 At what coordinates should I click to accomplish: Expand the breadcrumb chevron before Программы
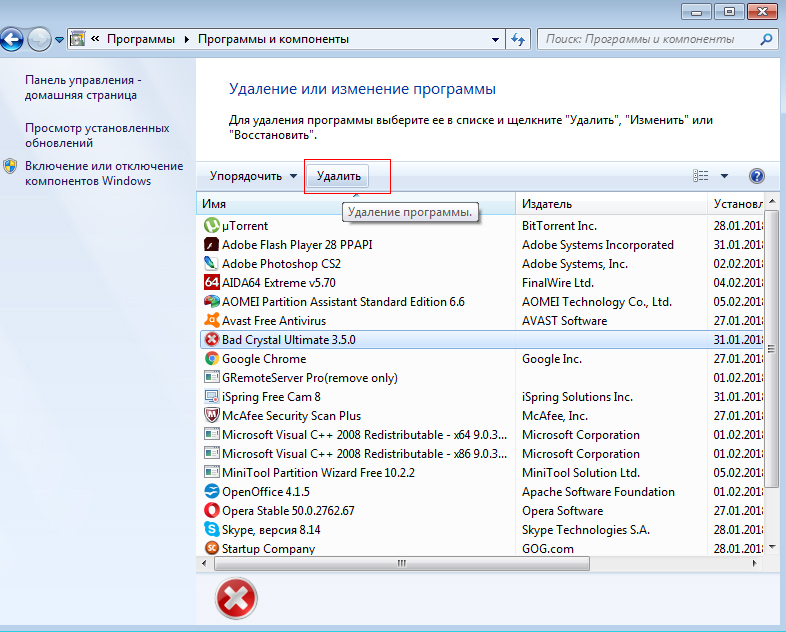95,39
